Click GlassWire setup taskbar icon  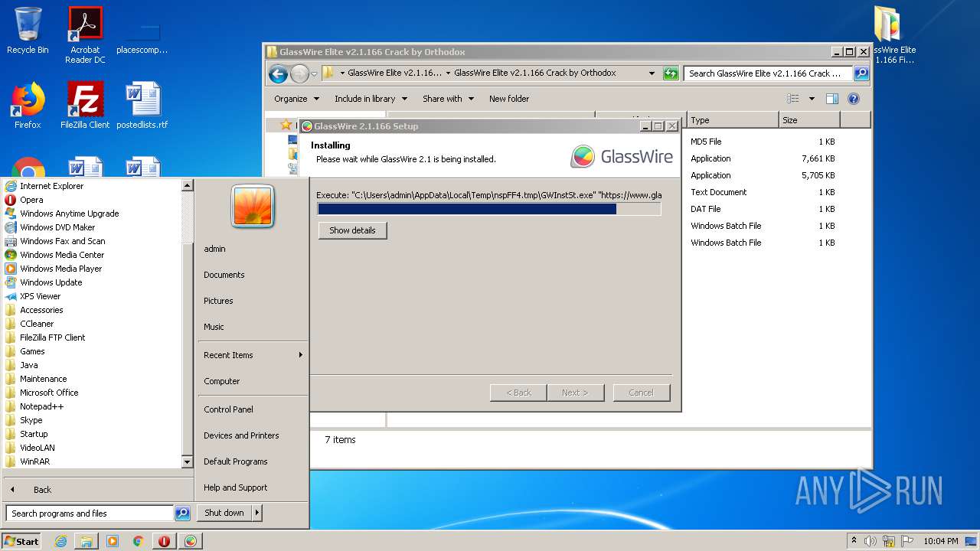190,541
